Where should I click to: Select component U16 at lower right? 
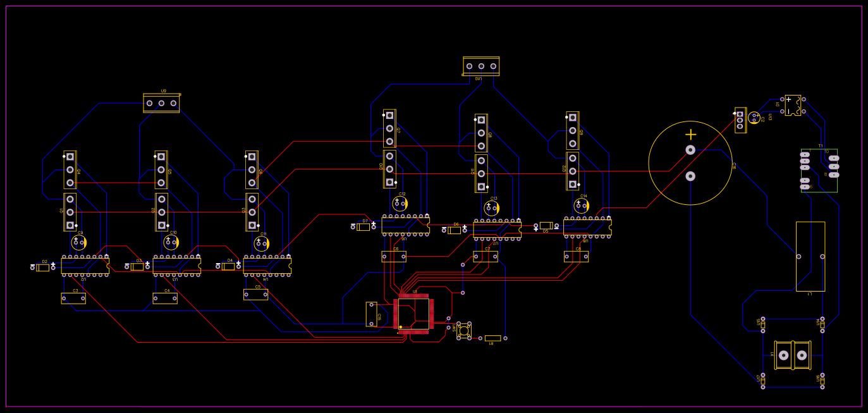click(822, 380)
